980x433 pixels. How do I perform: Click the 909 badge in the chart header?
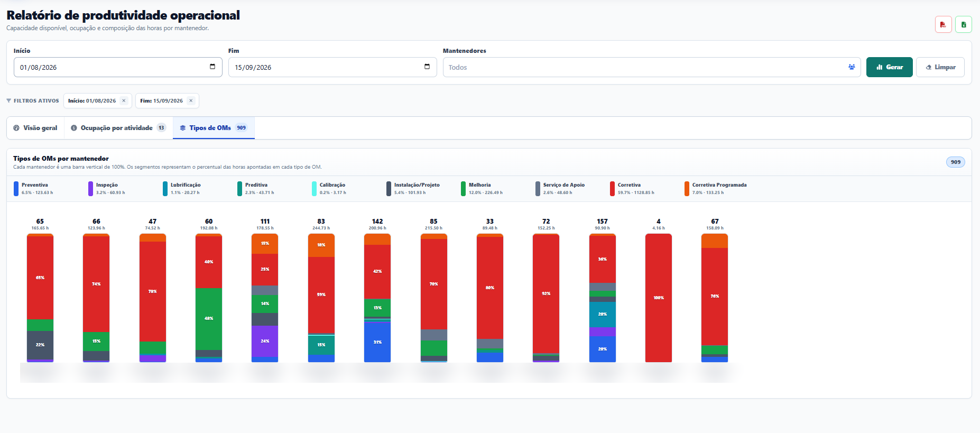(x=956, y=162)
